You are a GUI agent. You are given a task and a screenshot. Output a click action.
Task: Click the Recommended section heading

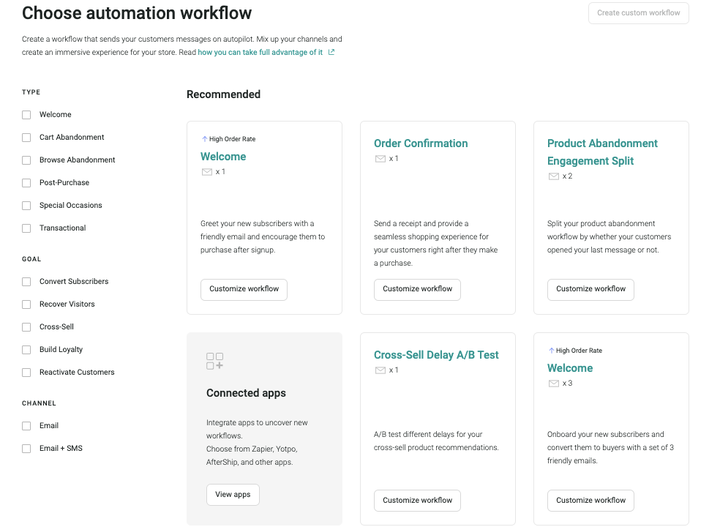tap(224, 94)
